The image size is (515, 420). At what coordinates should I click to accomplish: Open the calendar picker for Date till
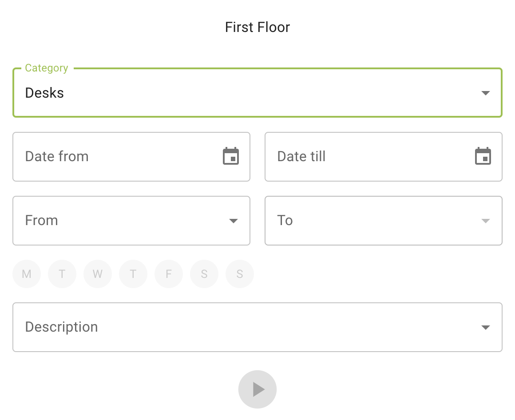483,156
